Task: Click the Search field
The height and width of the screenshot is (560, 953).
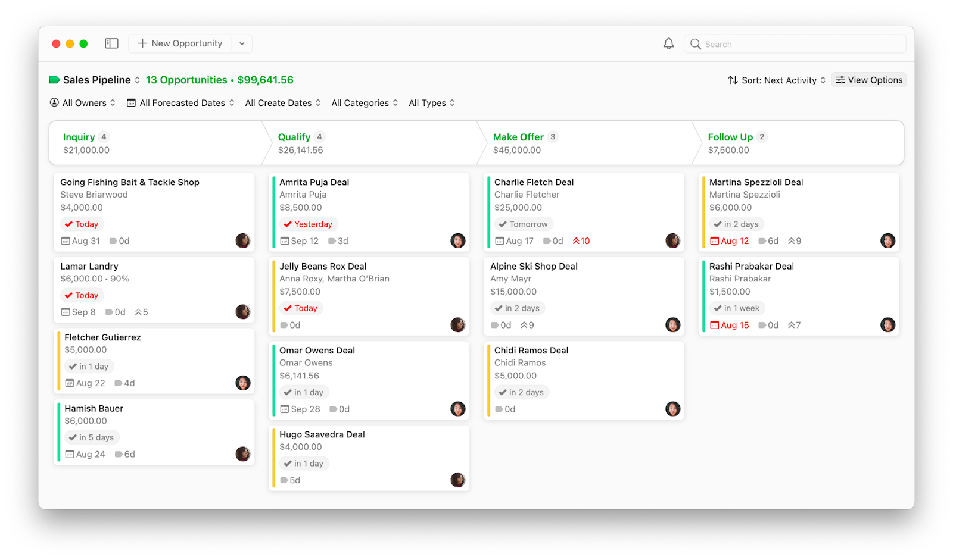Action: [x=795, y=44]
